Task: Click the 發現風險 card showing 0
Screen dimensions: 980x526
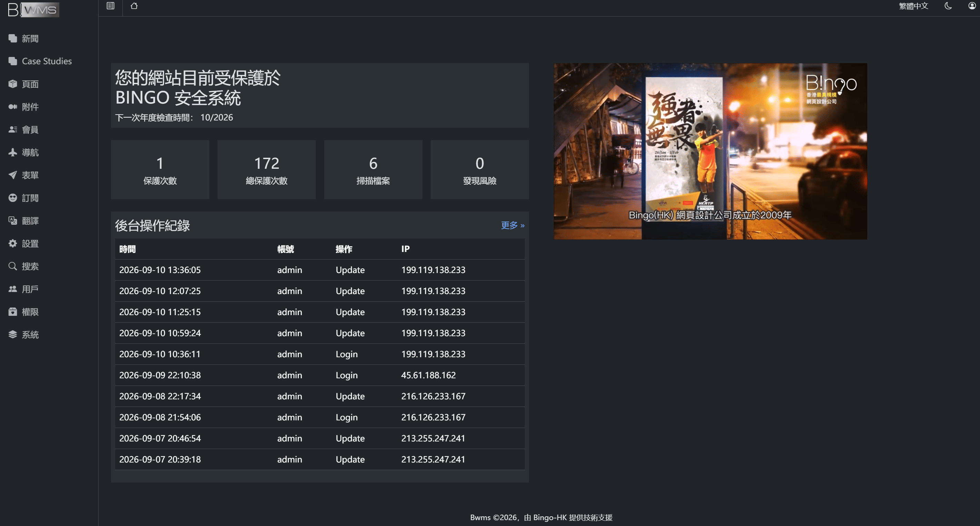Action: [480, 169]
